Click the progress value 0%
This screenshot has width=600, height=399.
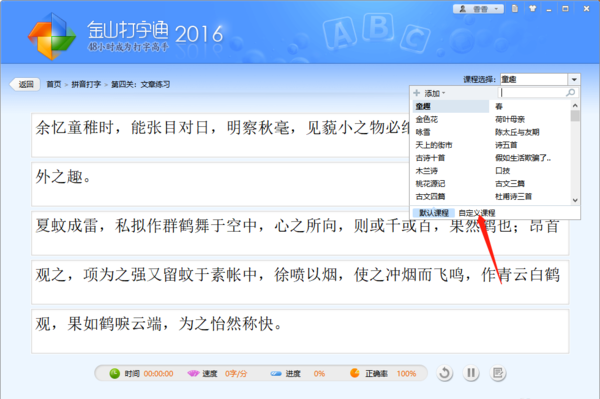point(319,374)
